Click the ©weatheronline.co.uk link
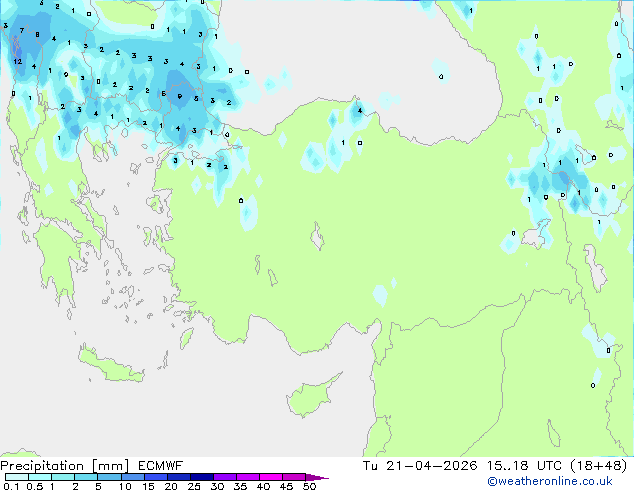634x490 pixels. tap(549, 481)
